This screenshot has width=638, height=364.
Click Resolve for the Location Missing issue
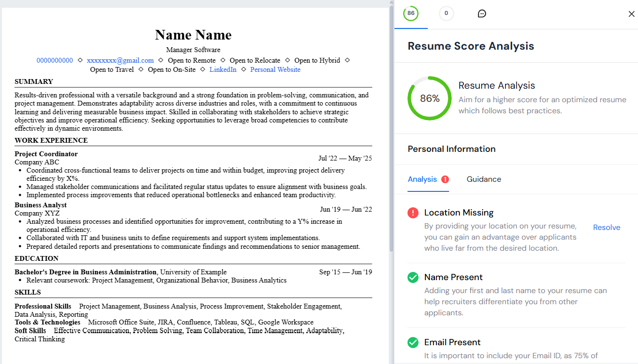coord(607,227)
